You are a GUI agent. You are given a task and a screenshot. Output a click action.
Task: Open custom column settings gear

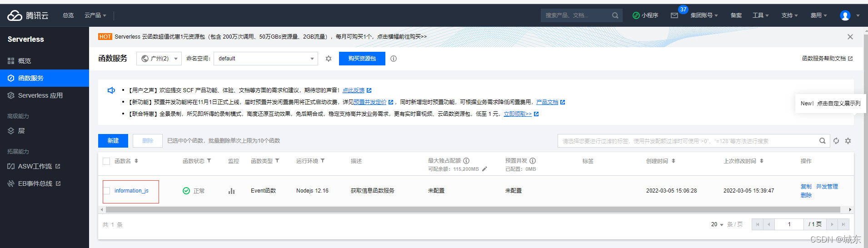tap(848, 141)
